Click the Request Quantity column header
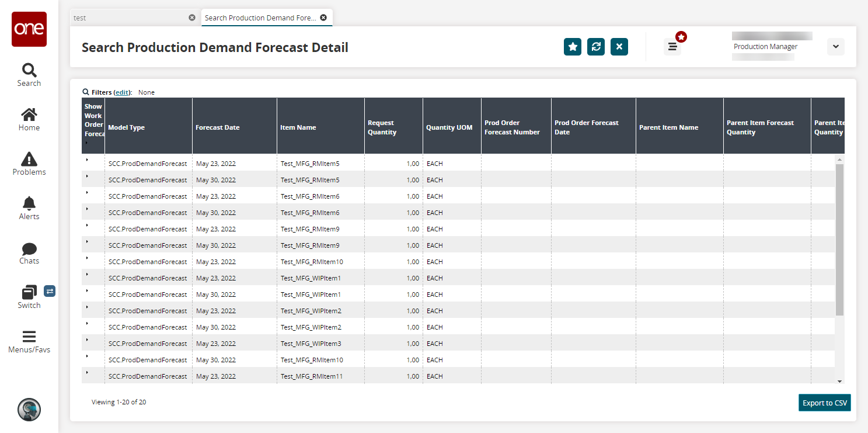Image resolution: width=868 pixels, height=433 pixels. click(394, 126)
